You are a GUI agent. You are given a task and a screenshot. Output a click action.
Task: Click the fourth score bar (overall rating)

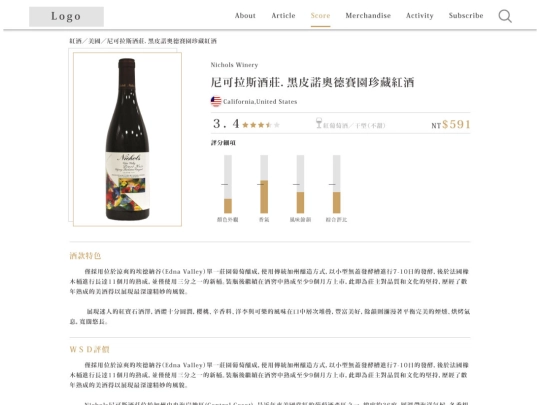[336, 184]
